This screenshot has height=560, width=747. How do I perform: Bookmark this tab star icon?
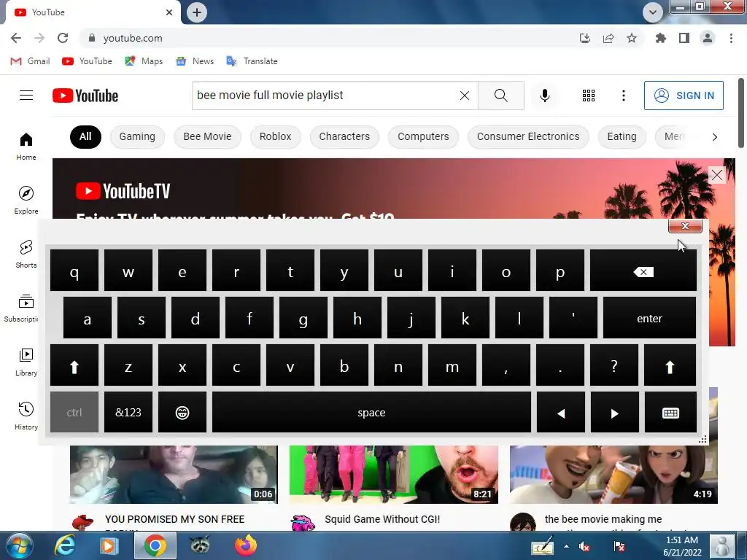pos(631,38)
